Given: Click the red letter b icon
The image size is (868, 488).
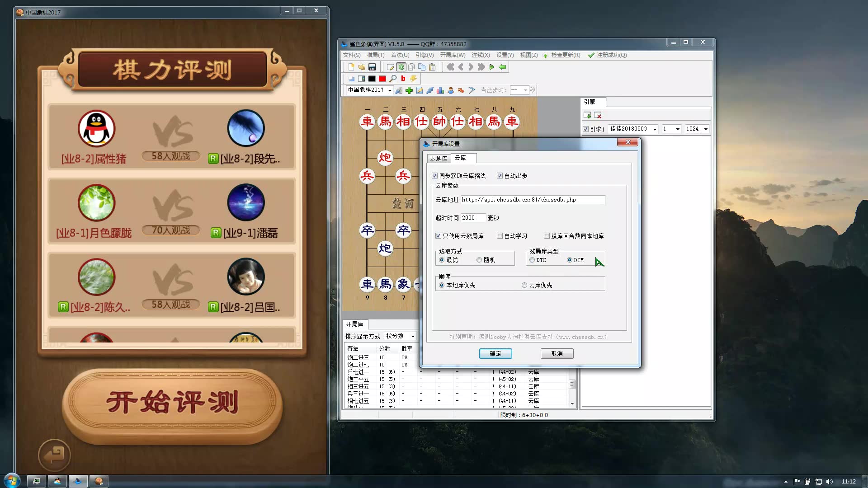Looking at the screenshot, I should point(403,79).
